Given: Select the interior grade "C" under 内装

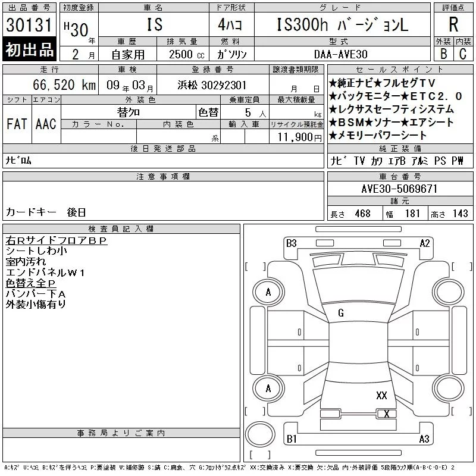Looking at the screenshot, I should pos(463,54).
